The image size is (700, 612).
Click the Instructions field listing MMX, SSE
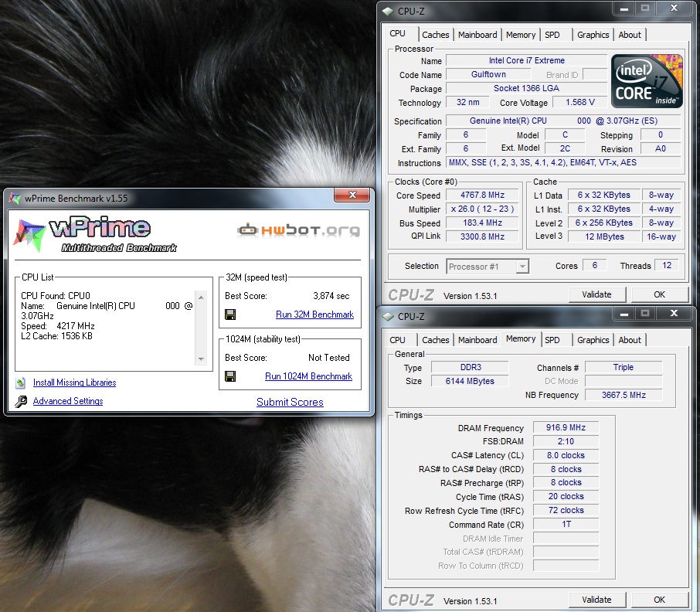[563, 162]
